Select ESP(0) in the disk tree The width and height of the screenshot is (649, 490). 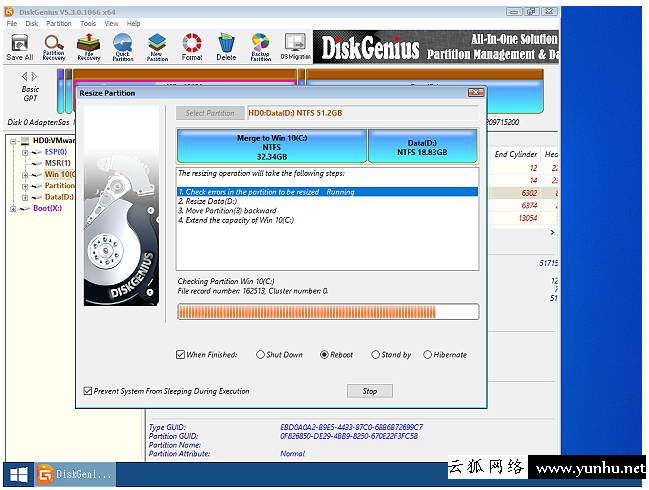coord(56,152)
